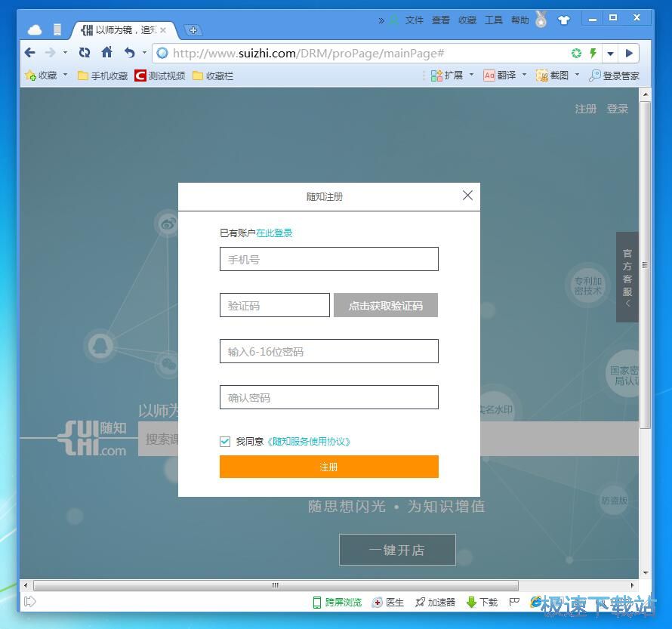The image size is (672, 629).
Task: Click the horizontal scrollbar thumb
Action: (x=276, y=585)
